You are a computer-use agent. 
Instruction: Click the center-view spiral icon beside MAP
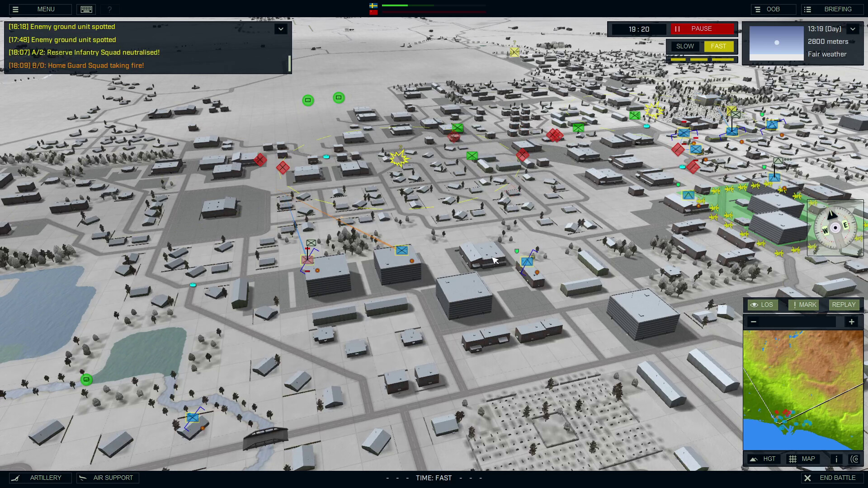click(x=855, y=459)
